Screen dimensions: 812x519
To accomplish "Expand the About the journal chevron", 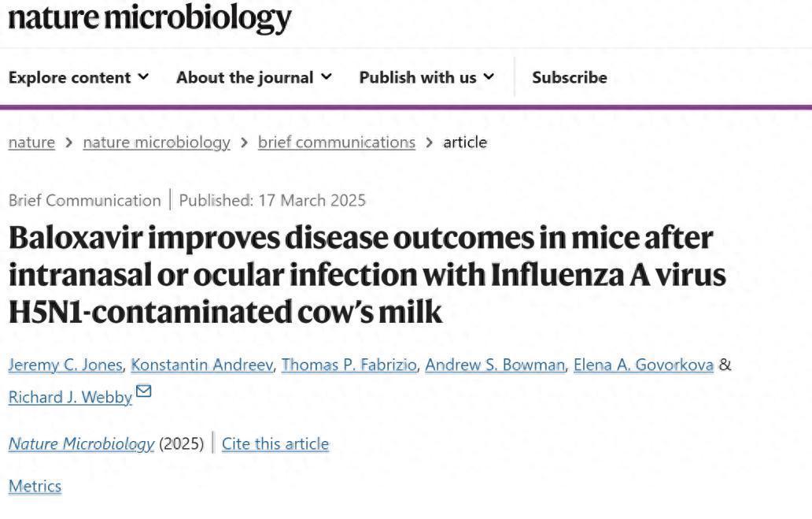I will tap(327, 76).
